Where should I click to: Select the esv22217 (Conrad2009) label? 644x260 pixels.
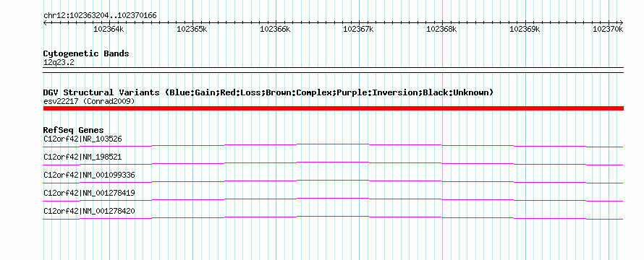click(89, 101)
